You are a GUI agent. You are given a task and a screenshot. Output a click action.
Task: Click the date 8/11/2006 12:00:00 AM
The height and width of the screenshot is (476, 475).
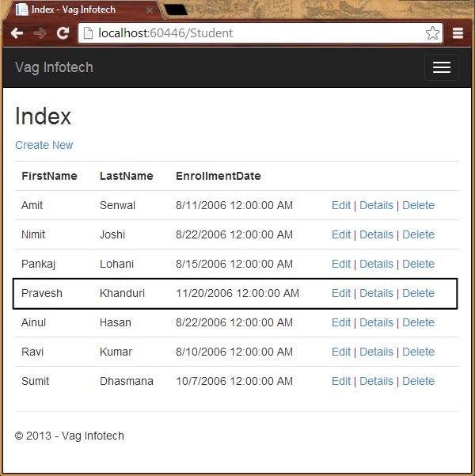click(x=234, y=205)
